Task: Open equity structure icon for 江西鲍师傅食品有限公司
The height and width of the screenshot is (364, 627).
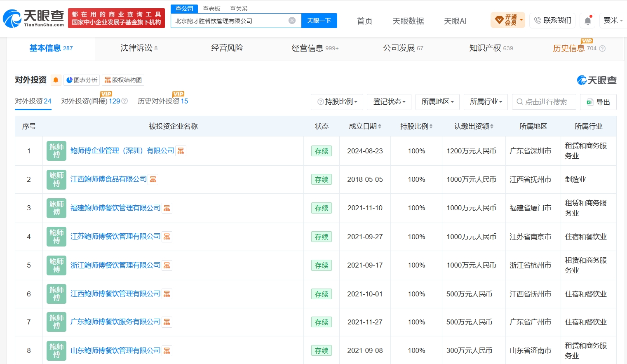Action: 153,179
